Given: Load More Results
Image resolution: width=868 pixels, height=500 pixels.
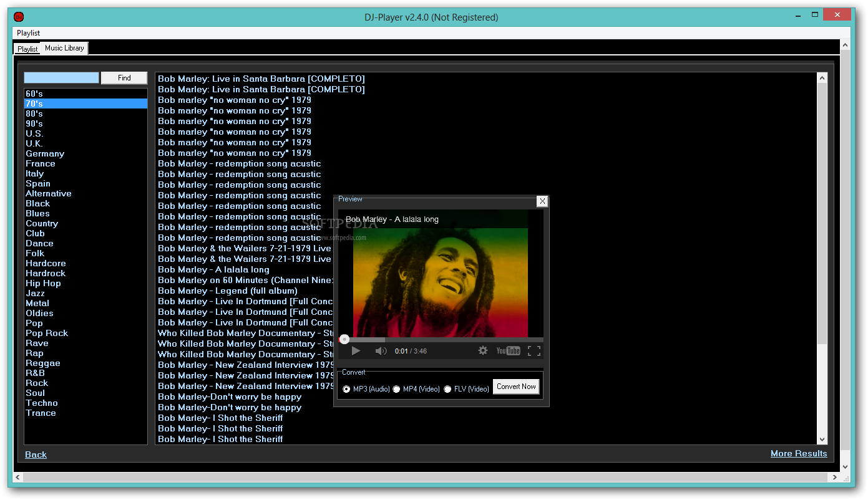Looking at the screenshot, I should pos(799,453).
